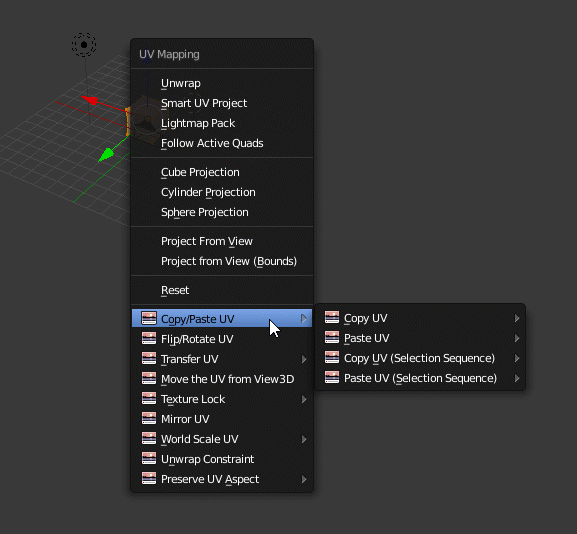The height and width of the screenshot is (534, 577).
Task: Click the Mirror UV add-on icon
Action: click(149, 418)
